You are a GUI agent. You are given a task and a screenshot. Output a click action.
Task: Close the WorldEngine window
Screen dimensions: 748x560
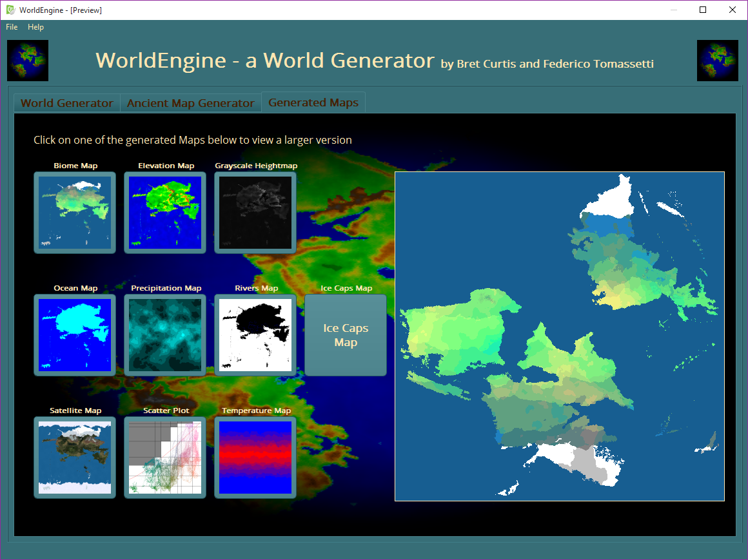click(x=733, y=10)
